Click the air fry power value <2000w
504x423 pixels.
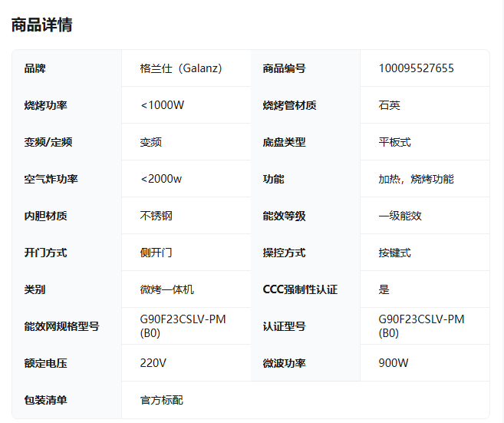(161, 179)
